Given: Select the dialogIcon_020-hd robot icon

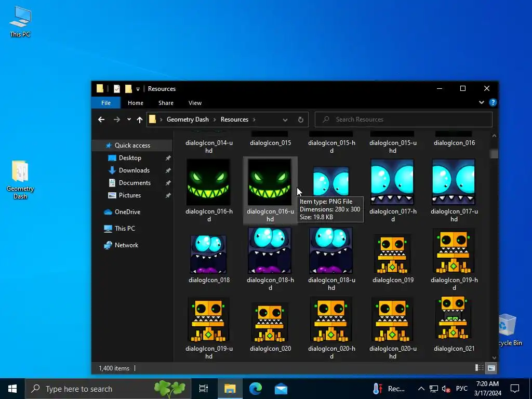Looking at the screenshot, I should click(x=331, y=320).
